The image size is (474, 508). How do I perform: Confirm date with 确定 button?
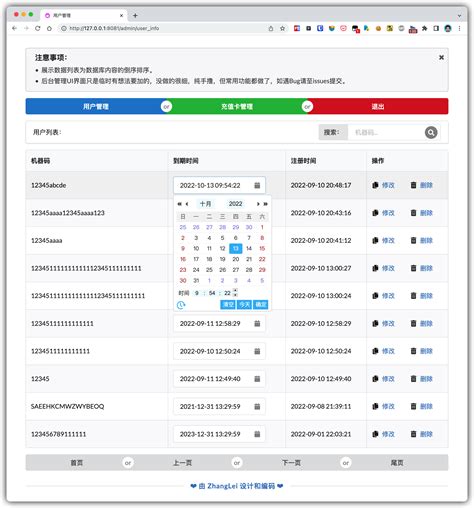pyautogui.click(x=260, y=304)
